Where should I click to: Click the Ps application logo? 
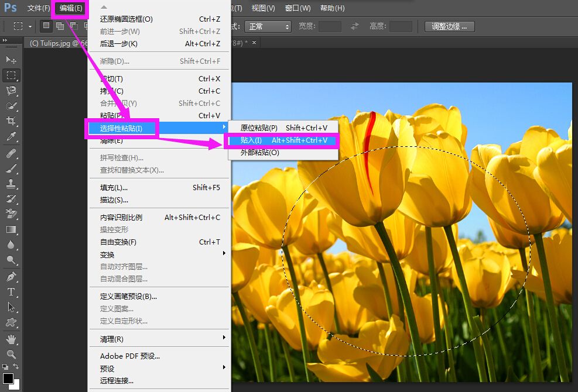11,8
